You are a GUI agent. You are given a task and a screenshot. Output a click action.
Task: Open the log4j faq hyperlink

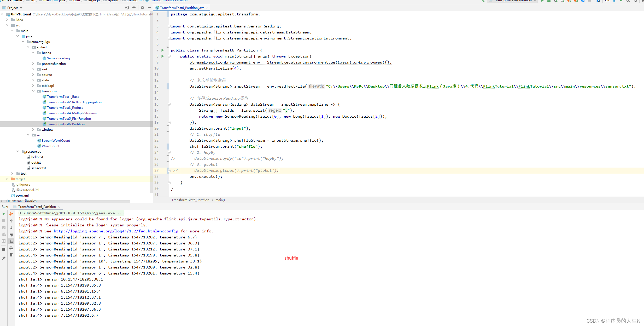pyautogui.click(x=116, y=231)
